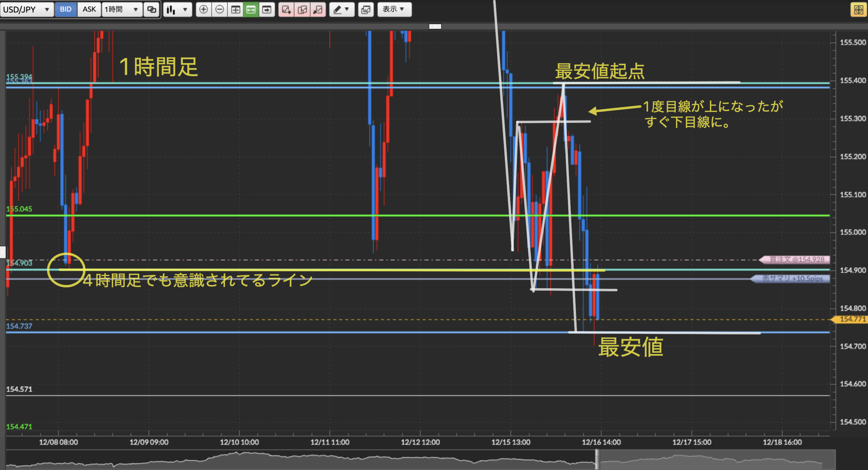
Task: Click the chart link chain icon
Action: [152, 9]
